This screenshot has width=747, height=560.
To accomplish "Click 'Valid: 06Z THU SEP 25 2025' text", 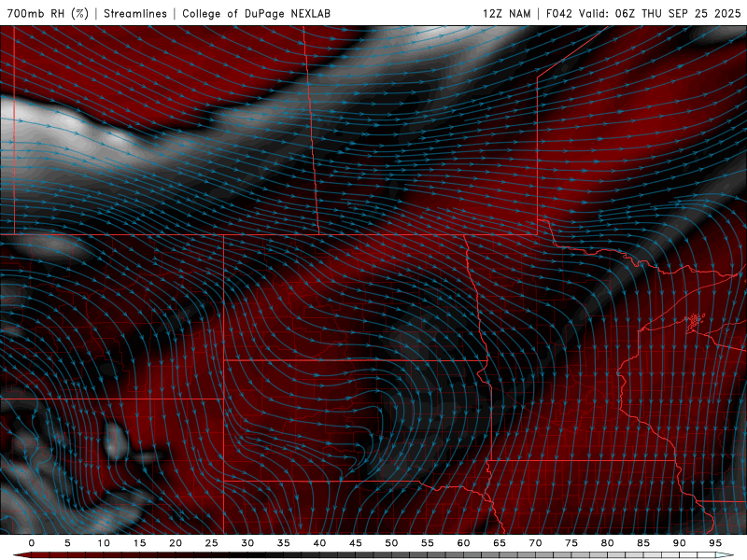I will [x=660, y=13].
